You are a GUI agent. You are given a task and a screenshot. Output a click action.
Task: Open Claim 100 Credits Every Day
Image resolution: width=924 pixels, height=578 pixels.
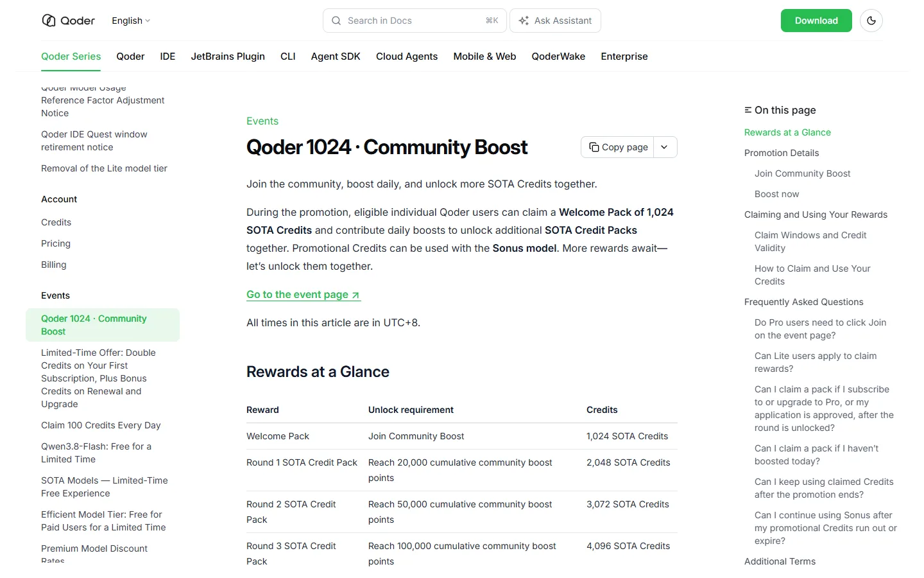click(x=101, y=425)
